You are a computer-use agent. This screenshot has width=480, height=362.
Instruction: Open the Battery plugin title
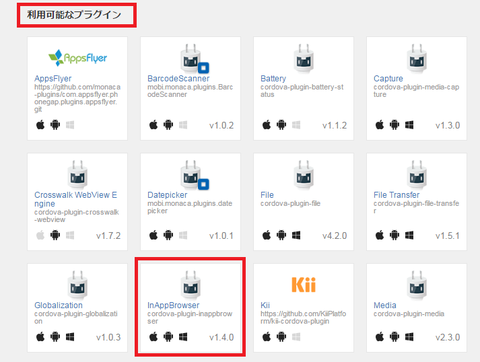point(273,78)
